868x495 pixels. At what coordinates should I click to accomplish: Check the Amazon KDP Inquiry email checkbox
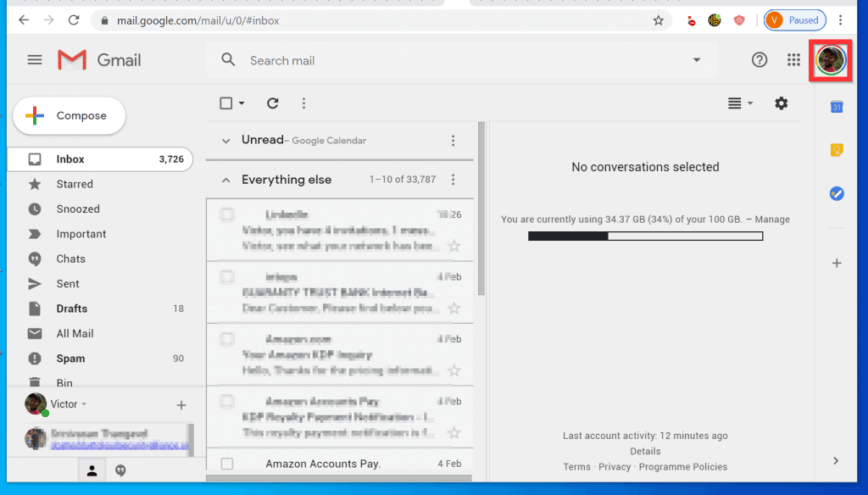pyautogui.click(x=226, y=338)
